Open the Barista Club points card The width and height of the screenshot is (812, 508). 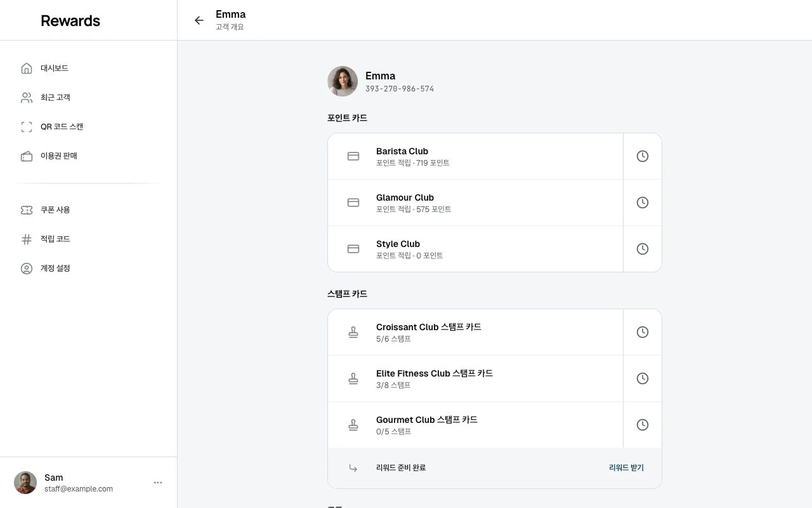476,156
